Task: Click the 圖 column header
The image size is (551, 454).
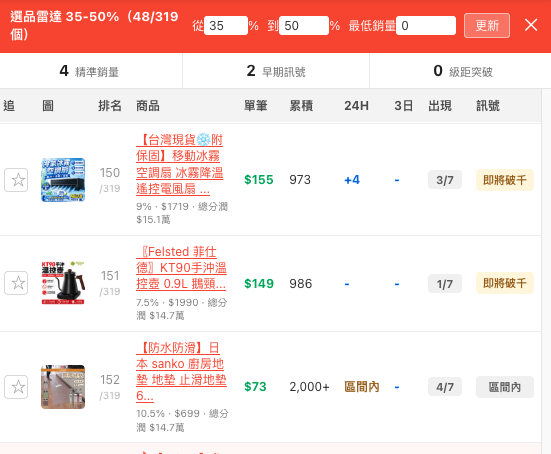Action: tap(48, 105)
